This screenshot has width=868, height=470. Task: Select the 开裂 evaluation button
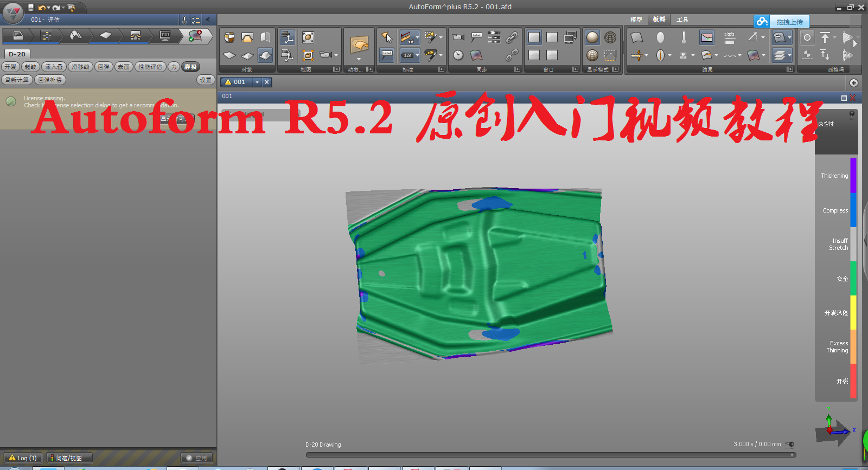(10, 67)
